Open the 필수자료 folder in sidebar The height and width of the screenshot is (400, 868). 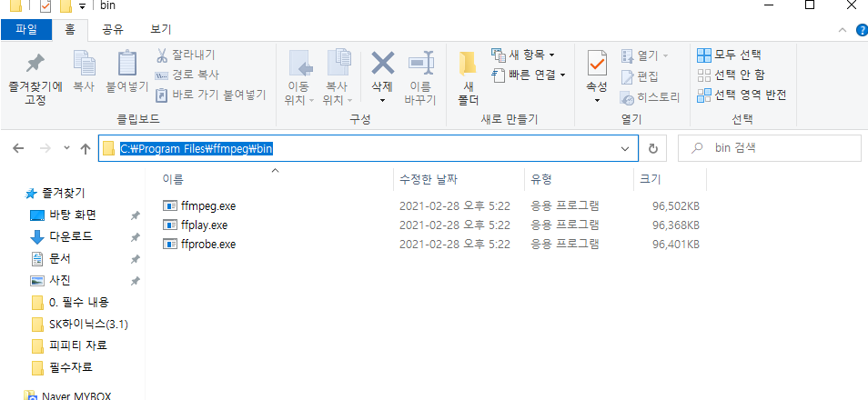(x=71, y=367)
